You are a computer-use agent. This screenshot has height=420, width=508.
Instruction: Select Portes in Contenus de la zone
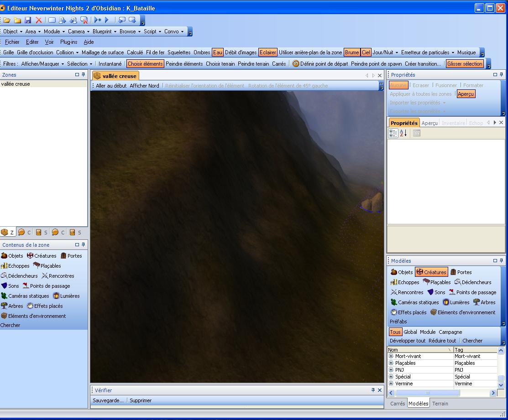71,256
